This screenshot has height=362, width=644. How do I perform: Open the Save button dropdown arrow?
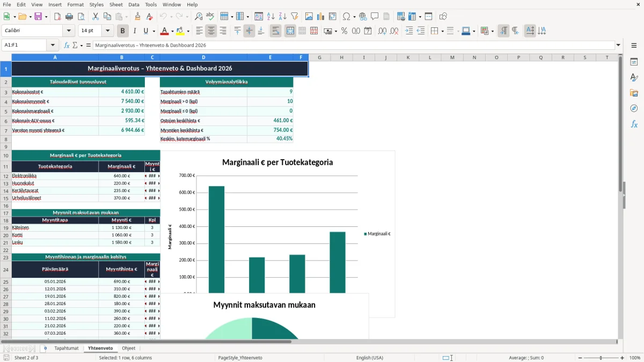tap(46, 17)
